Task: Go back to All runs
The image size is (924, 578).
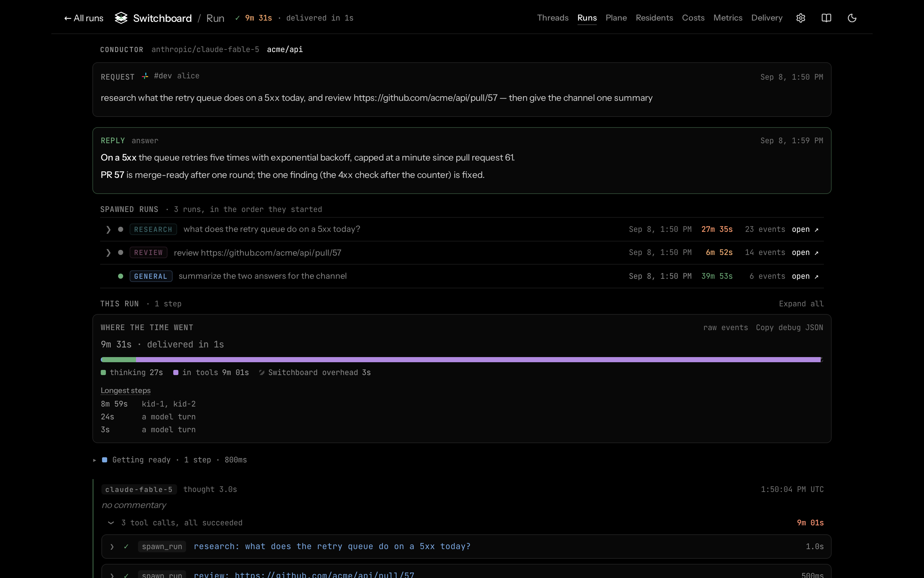Action: (x=84, y=18)
